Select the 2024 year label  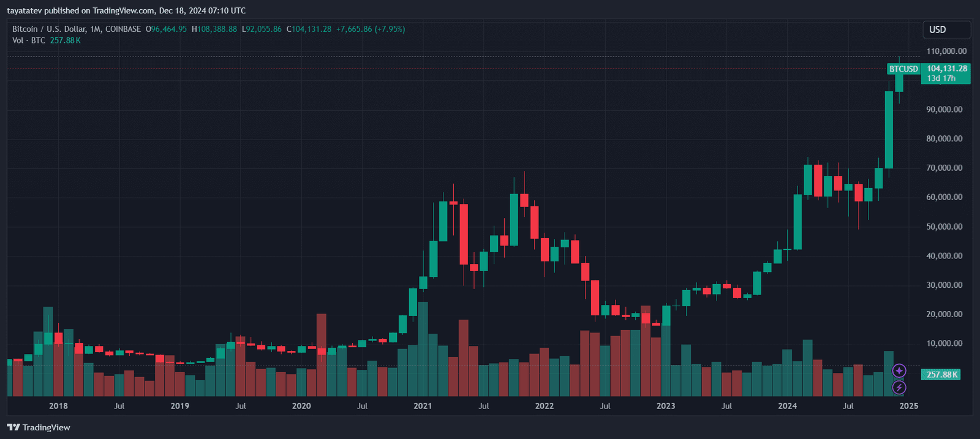[788, 405]
